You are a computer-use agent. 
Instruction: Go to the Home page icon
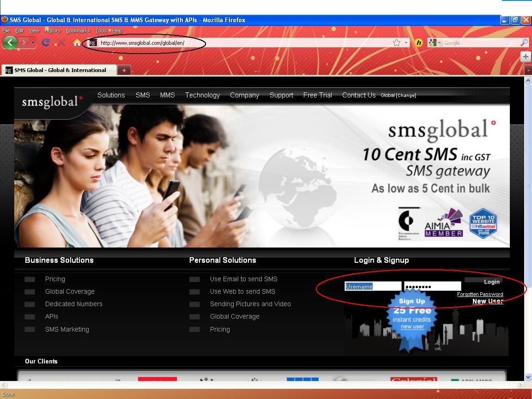pyautogui.click(x=77, y=42)
